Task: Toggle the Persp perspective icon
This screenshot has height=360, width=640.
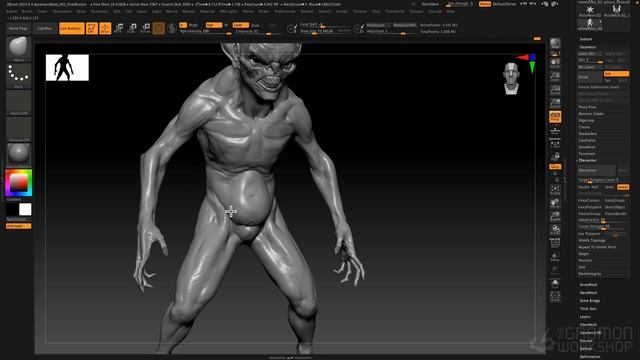Action: click(555, 117)
